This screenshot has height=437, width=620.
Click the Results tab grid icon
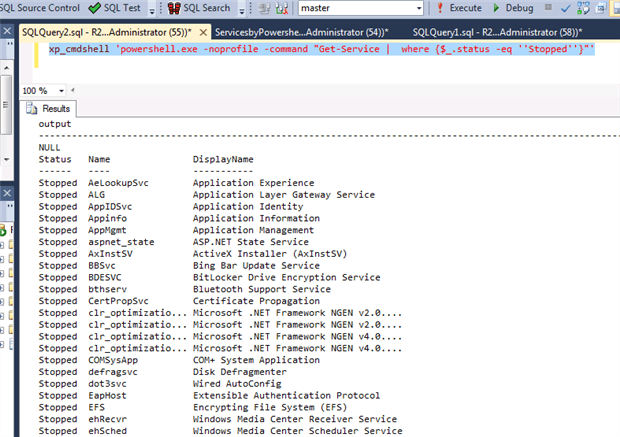click(x=32, y=108)
